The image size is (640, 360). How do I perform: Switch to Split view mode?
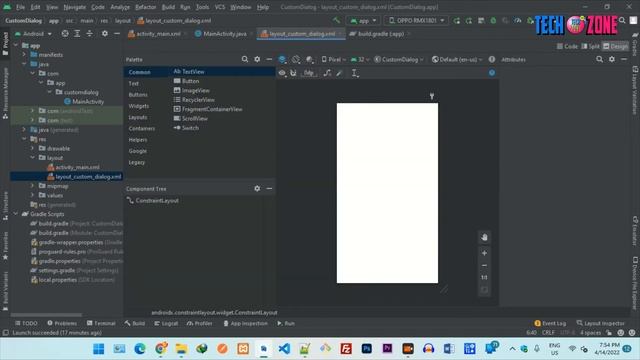click(x=591, y=46)
